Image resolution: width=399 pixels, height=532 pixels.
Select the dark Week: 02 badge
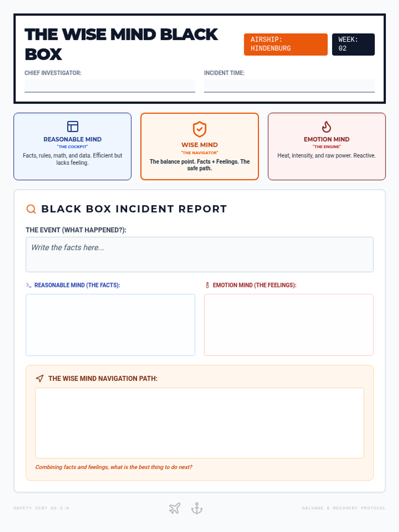click(353, 44)
